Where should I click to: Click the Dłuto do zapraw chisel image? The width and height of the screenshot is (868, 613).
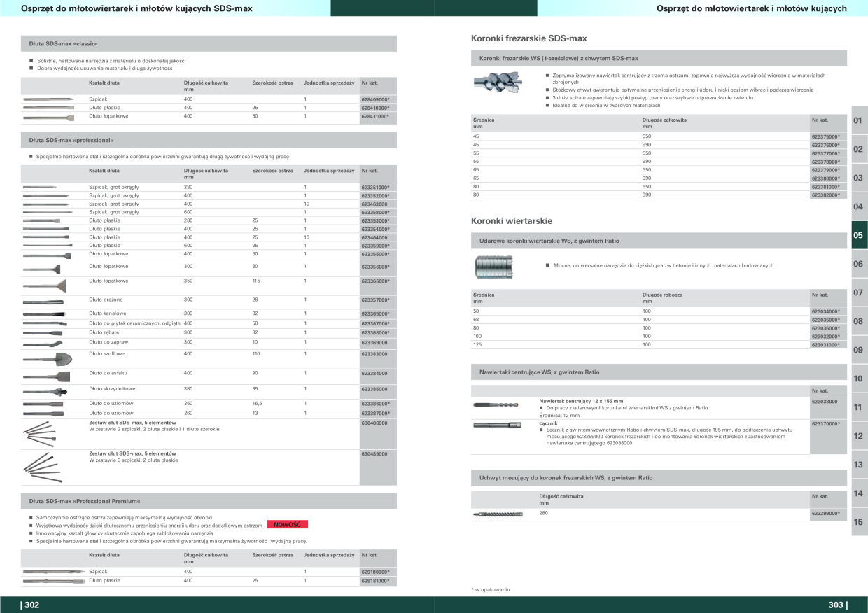coord(43,344)
